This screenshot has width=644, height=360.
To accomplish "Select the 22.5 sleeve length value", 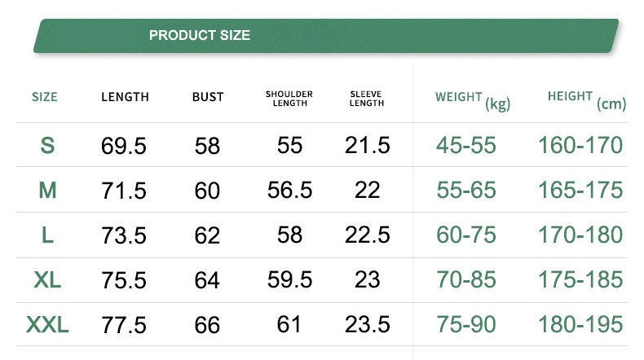I will point(368,235).
